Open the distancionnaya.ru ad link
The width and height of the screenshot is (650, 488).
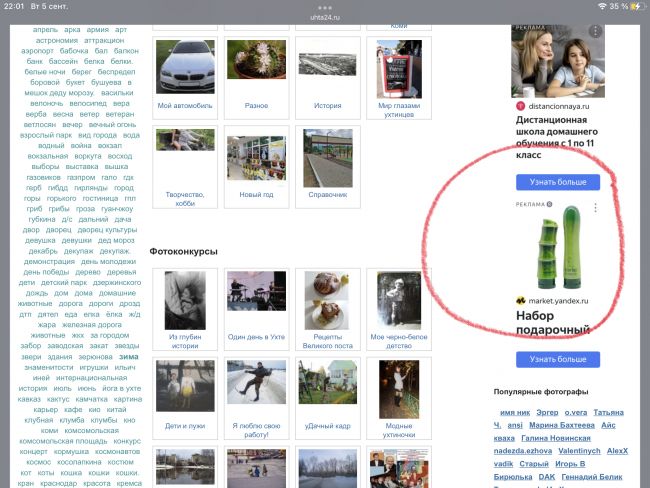[558, 106]
